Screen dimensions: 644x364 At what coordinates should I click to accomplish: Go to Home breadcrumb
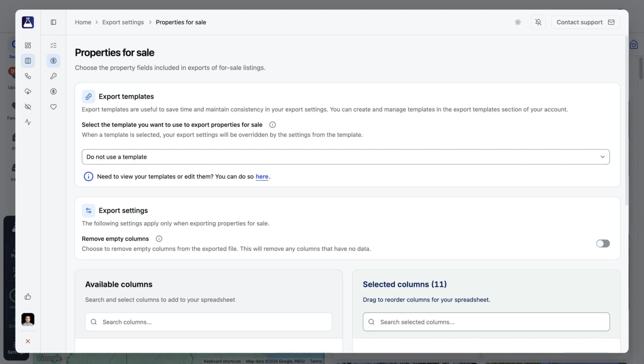click(83, 22)
